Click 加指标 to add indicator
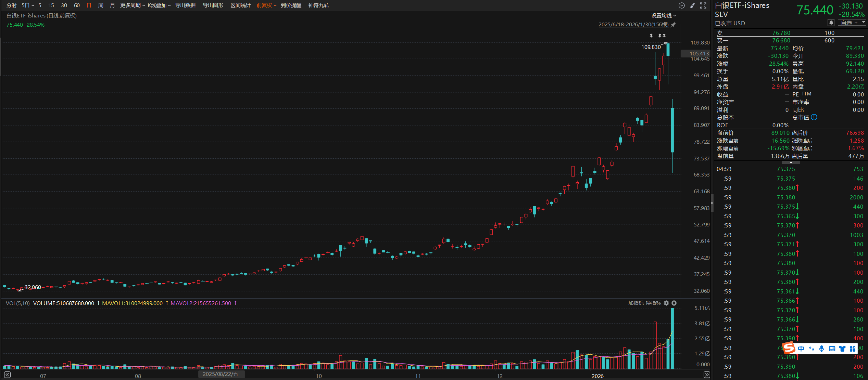Image resolution: width=868 pixels, height=380 pixels. point(636,303)
